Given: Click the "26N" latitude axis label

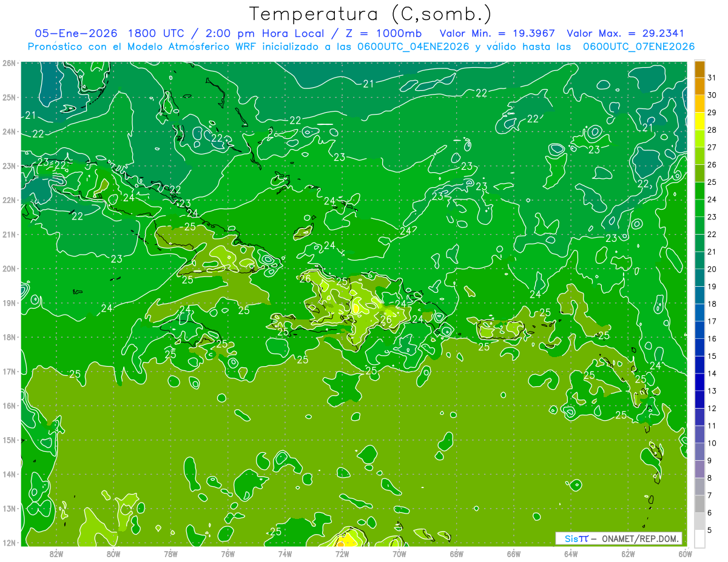Looking at the screenshot, I should pyautogui.click(x=10, y=63).
